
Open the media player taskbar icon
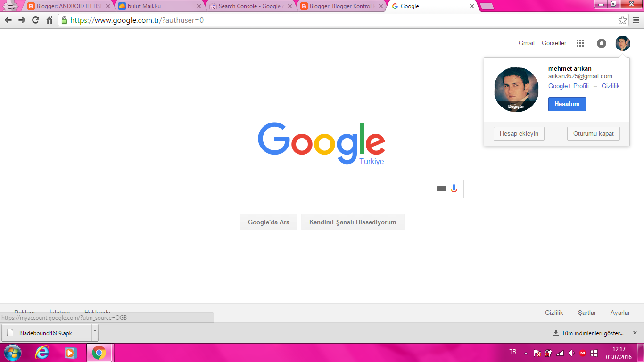(70, 353)
